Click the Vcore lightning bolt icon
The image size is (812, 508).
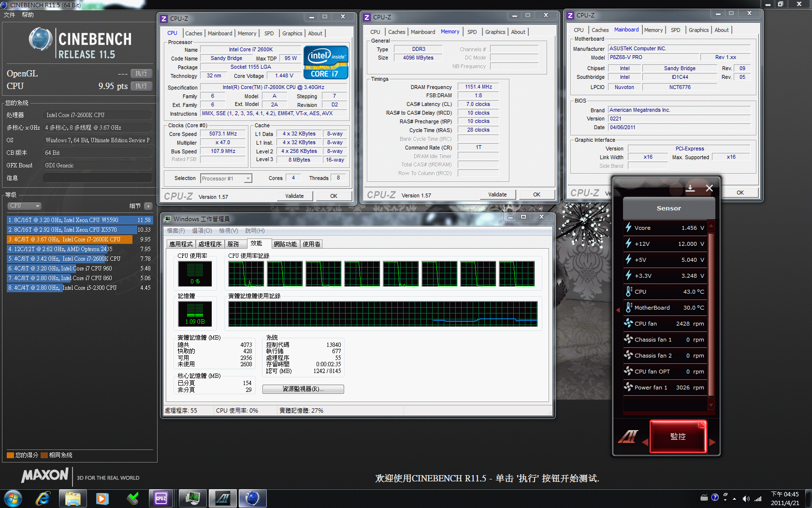pos(628,227)
